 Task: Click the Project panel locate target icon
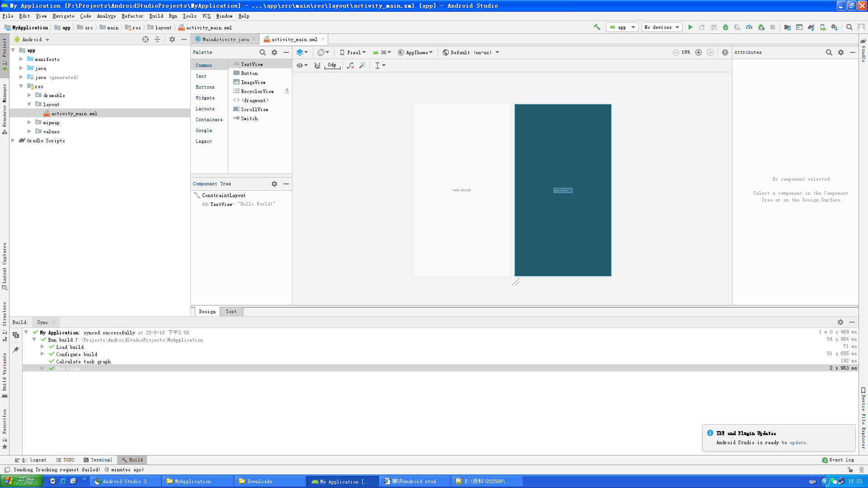pyautogui.click(x=146, y=39)
